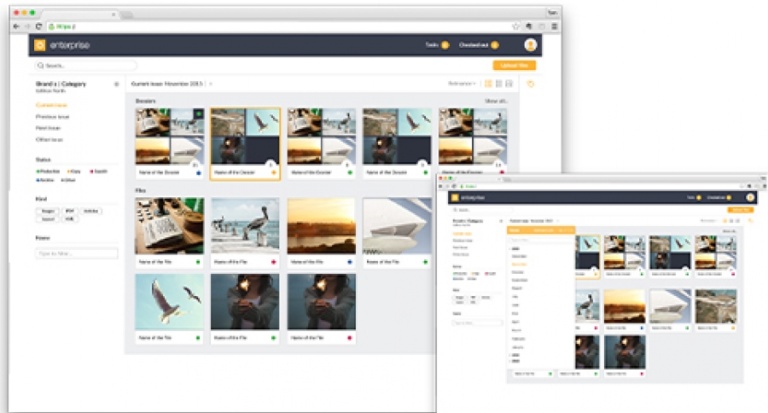The height and width of the screenshot is (413, 768).
Task: Open the user profile avatar in the large window
Action: pos(530,45)
